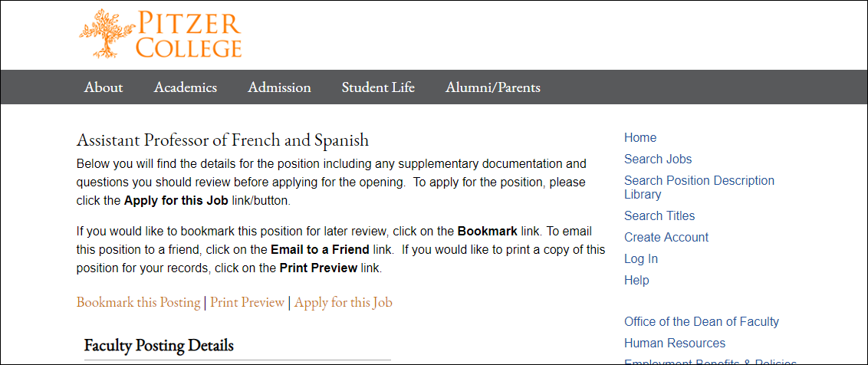Open the Search Titles link

coord(659,215)
